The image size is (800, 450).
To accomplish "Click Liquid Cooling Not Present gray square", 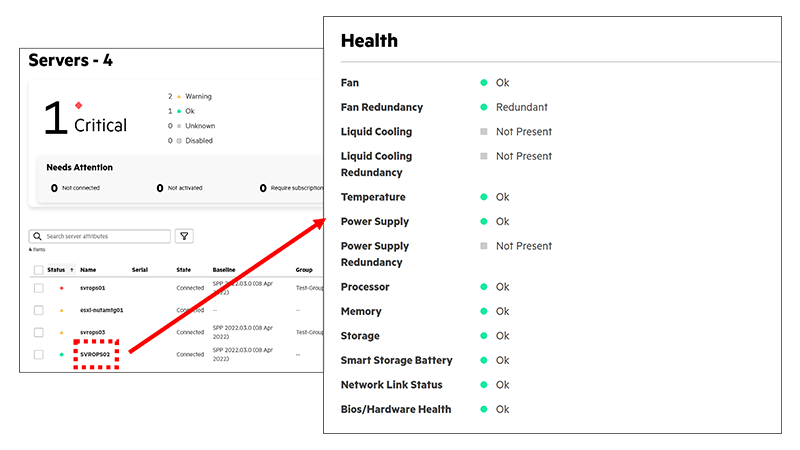I will pos(484,132).
